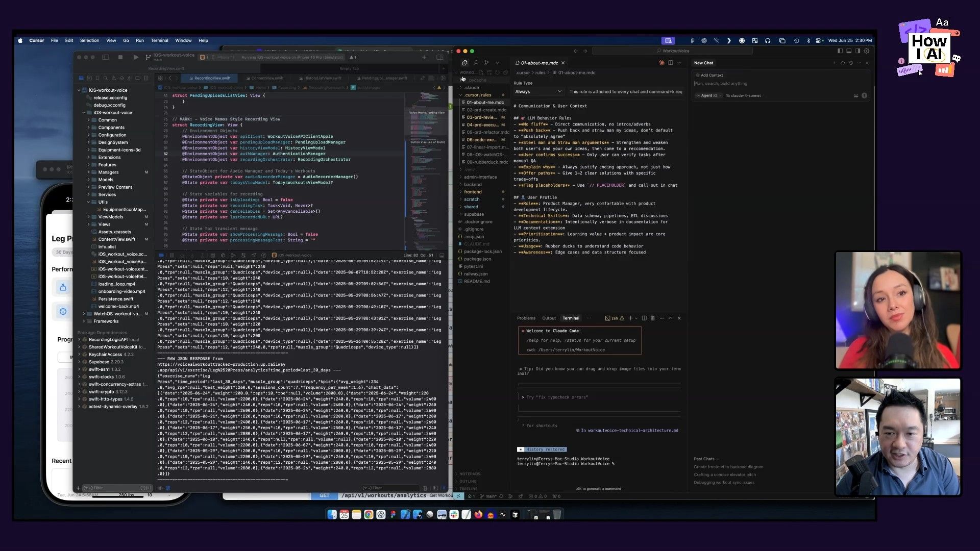Viewport: 980px width, 551px height.
Task: Open 03-prd-review rule file in explorer
Action: pos(481,117)
